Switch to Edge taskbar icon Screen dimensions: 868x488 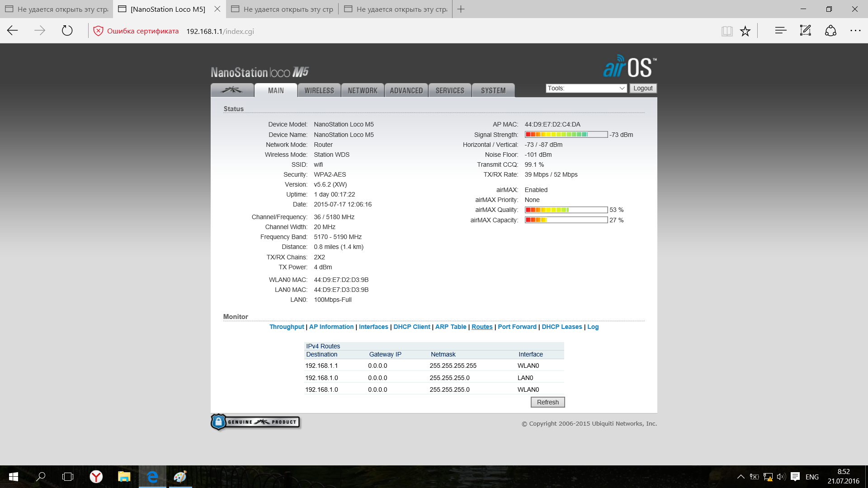point(152,477)
